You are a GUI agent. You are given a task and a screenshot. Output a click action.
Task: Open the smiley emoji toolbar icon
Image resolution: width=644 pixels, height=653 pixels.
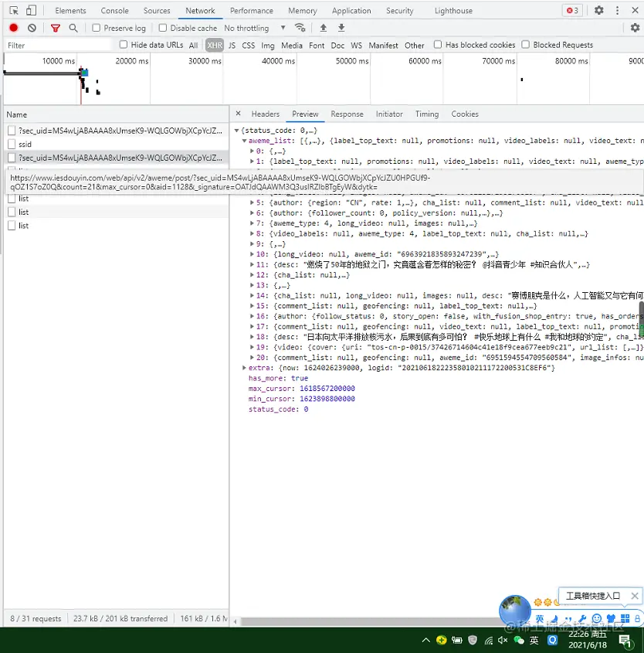tap(597, 618)
